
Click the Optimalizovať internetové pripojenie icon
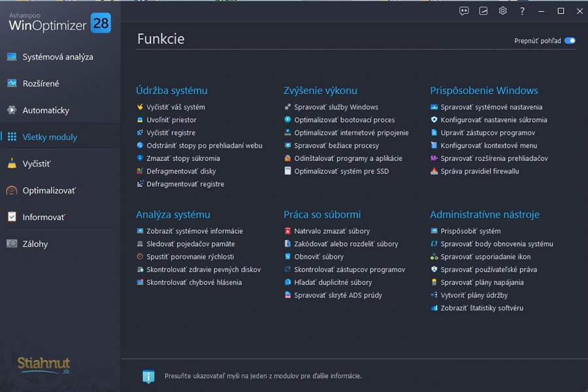tap(287, 133)
